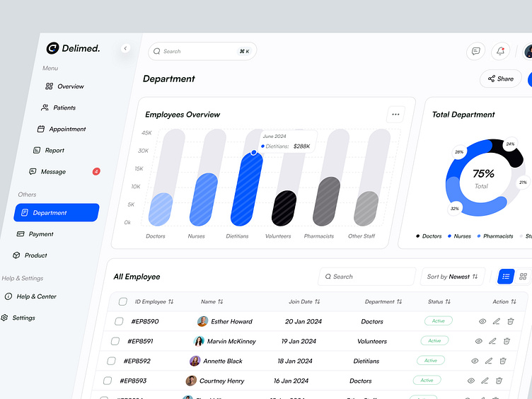This screenshot has height=399, width=532.
Task: Switch to grid view
Action: click(523, 277)
